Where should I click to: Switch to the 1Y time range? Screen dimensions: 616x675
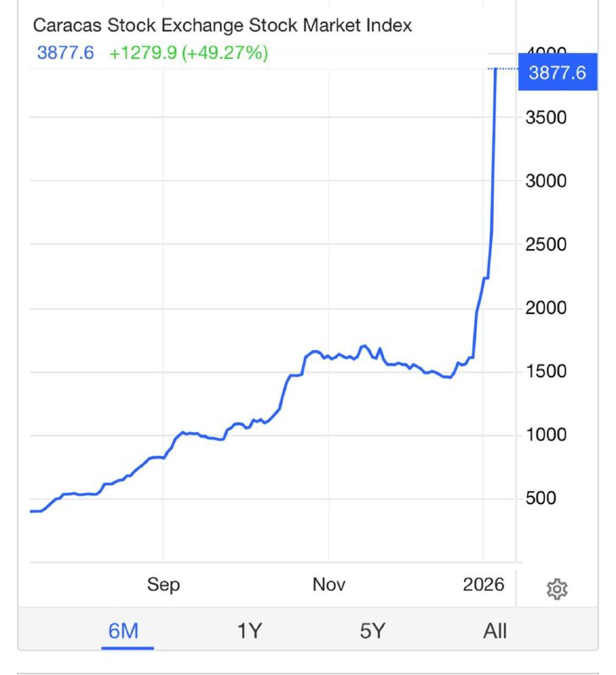coord(249,630)
